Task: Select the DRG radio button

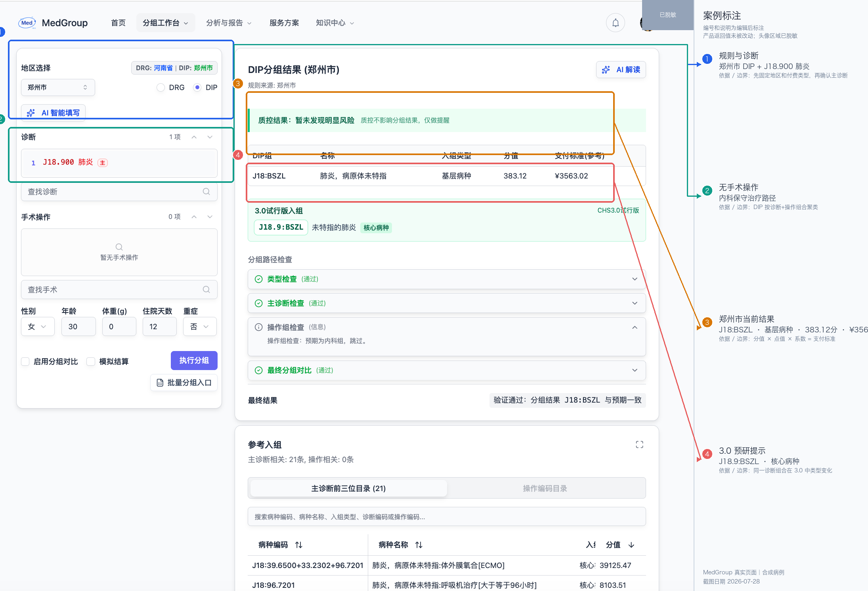Action: pos(161,87)
